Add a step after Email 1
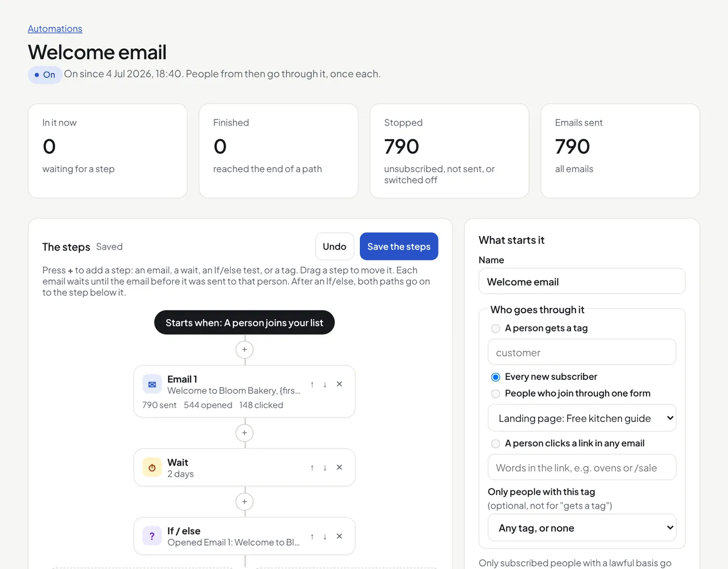Image resolution: width=728 pixels, height=569 pixels. pos(244,433)
